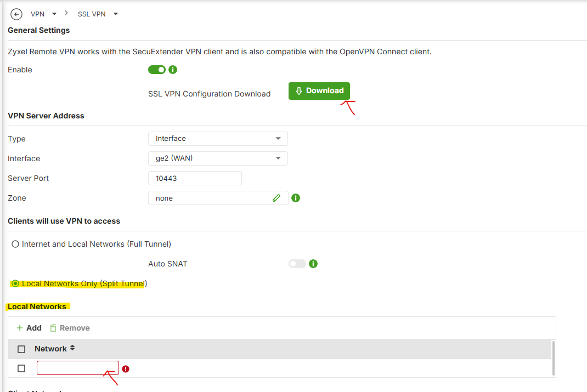This screenshot has width=587, height=392.
Task: Expand the SSL VPN breadcrumb dropdown arrow
Action: pyautogui.click(x=116, y=14)
